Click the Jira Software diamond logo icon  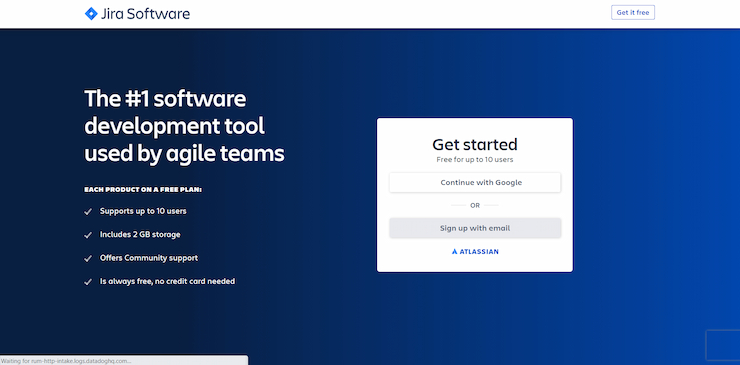pyautogui.click(x=91, y=14)
